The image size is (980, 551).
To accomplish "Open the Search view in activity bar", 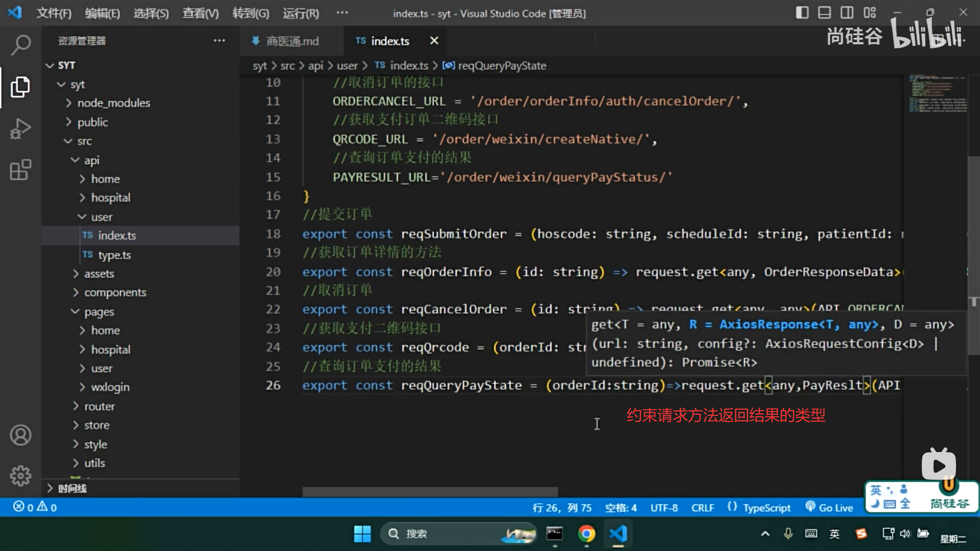I will click(20, 45).
